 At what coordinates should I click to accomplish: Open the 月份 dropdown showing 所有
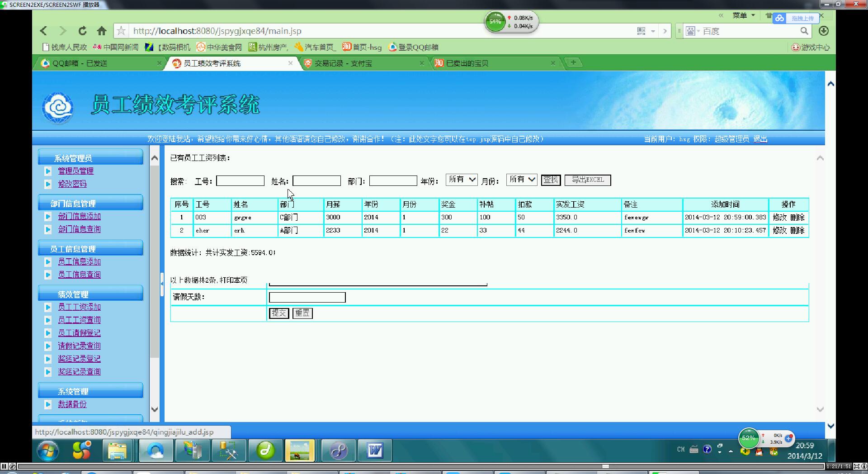tap(522, 180)
